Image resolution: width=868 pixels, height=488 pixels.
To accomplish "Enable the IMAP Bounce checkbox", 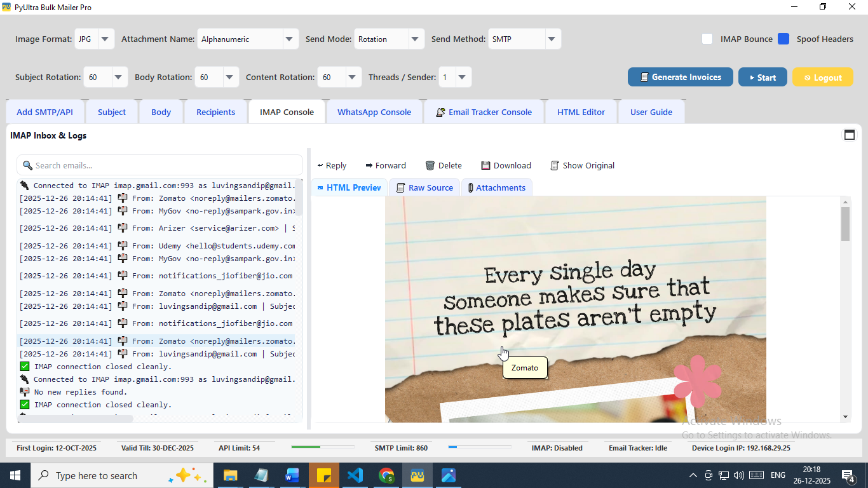I will (x=707, y=39).
